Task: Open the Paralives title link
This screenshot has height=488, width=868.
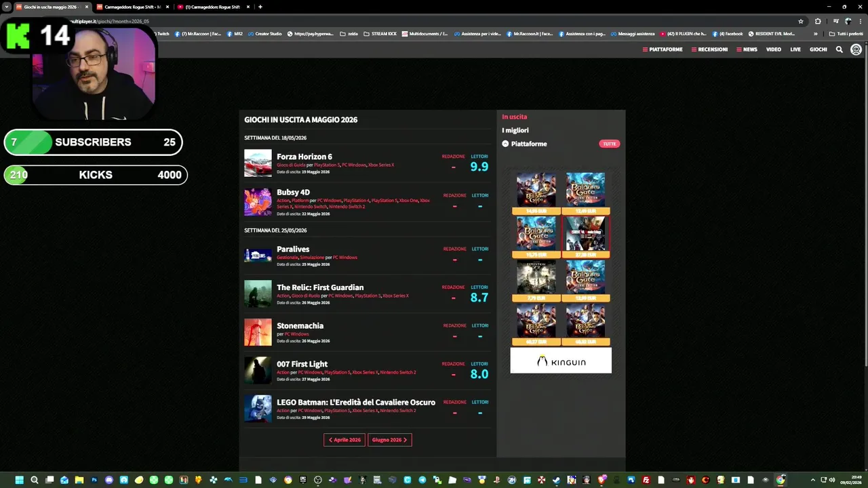Action: pos(293,249)
